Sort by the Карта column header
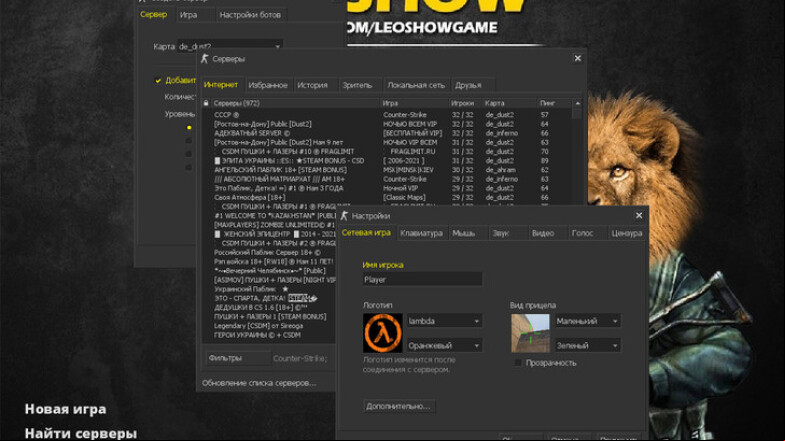This screenshot has width=785, height=441. (x=509, y=103)
